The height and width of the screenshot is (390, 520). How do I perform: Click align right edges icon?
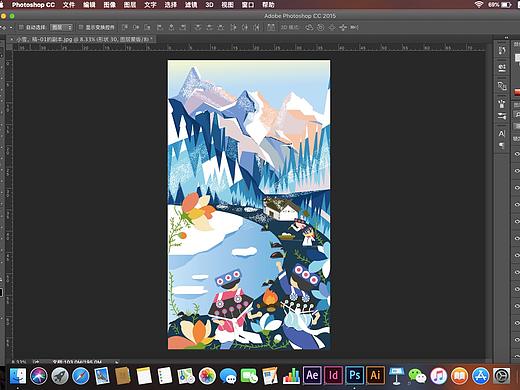[x=183, y=27]
